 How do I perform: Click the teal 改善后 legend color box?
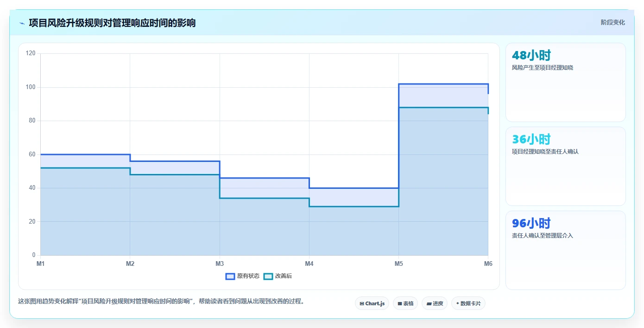click(x=268, y=276)
